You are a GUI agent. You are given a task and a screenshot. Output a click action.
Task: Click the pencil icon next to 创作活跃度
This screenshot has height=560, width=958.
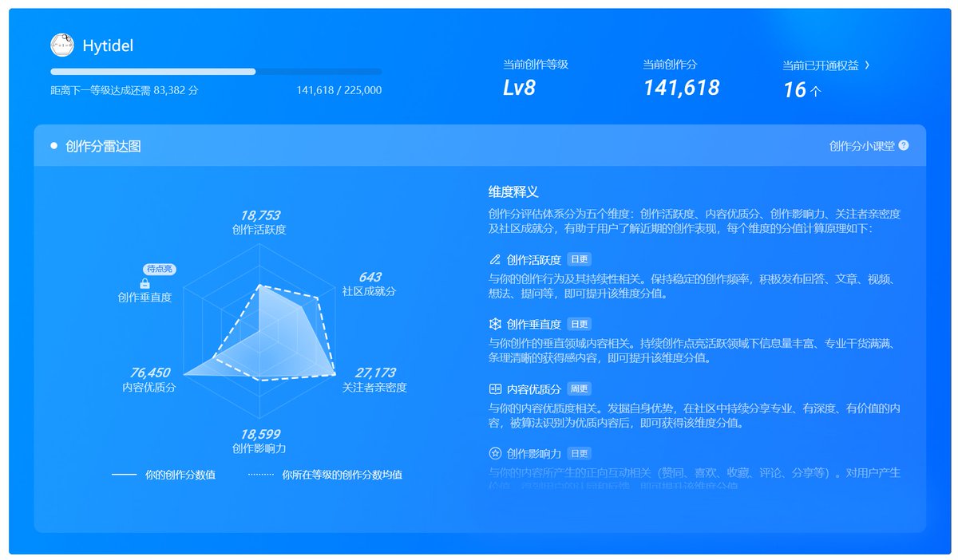tap(495, 259)
